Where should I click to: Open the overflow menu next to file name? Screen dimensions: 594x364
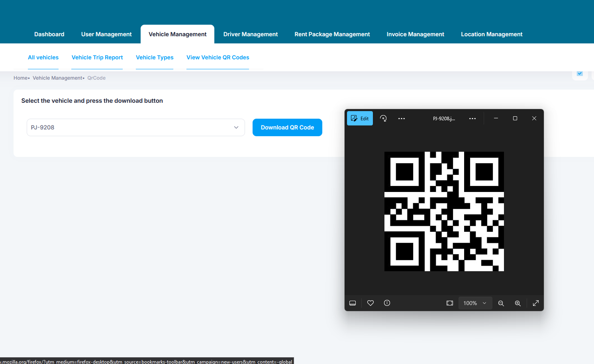click(x=472, y=118)
